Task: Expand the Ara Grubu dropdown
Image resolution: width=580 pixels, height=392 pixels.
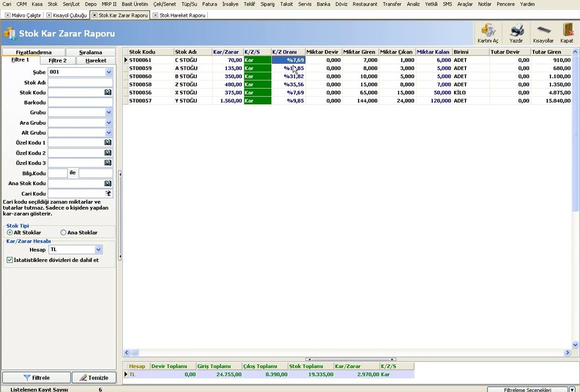Action: tap(109, 122)
